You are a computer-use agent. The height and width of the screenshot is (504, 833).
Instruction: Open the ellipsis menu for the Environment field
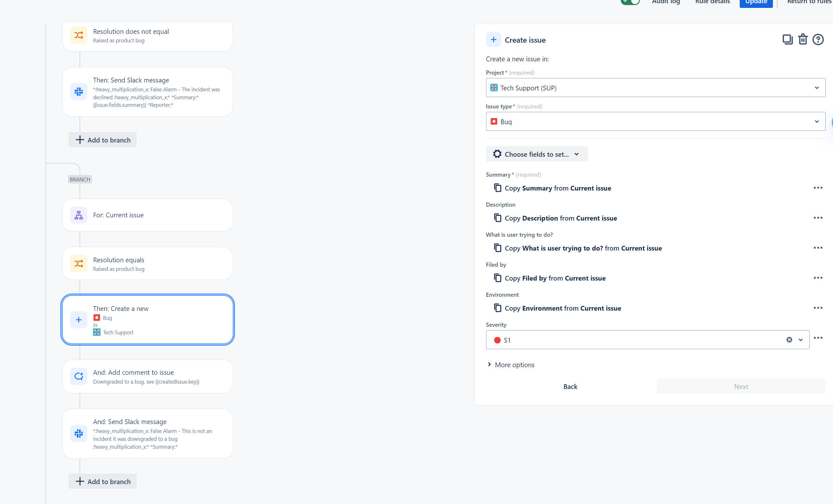pyautogui.click(x=818, y=308)
